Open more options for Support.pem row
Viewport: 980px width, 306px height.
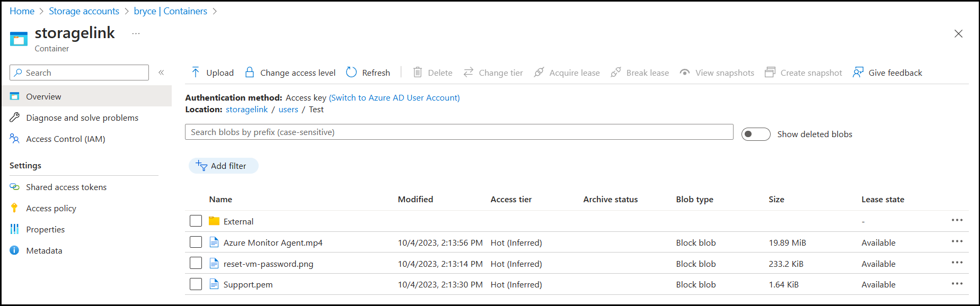957,284
